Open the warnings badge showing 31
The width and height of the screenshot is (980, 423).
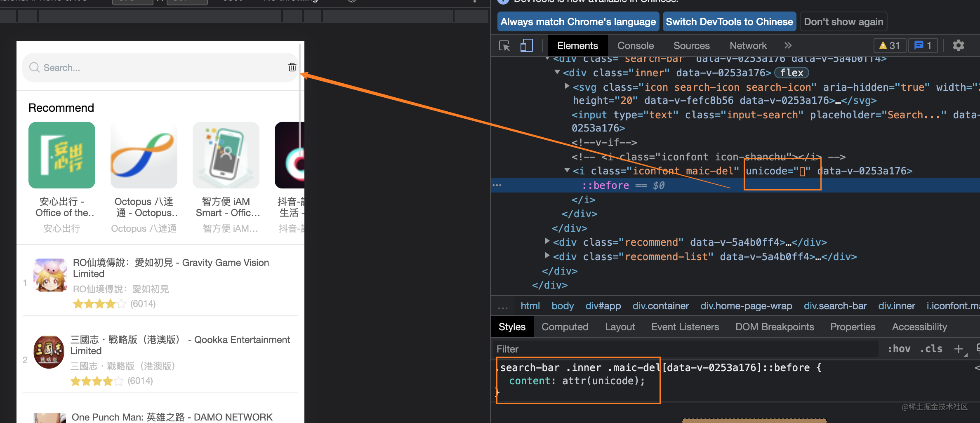(890, 45)
